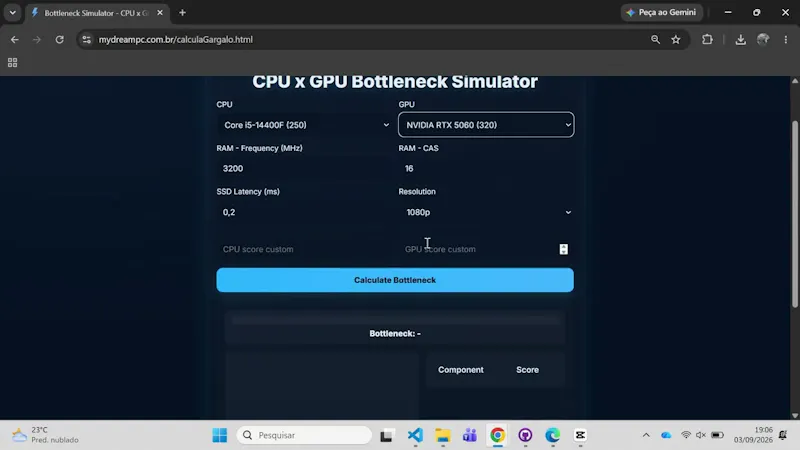The image size is (800, 450).
Task: Click the Component column header
Action: tap(461, 370)
